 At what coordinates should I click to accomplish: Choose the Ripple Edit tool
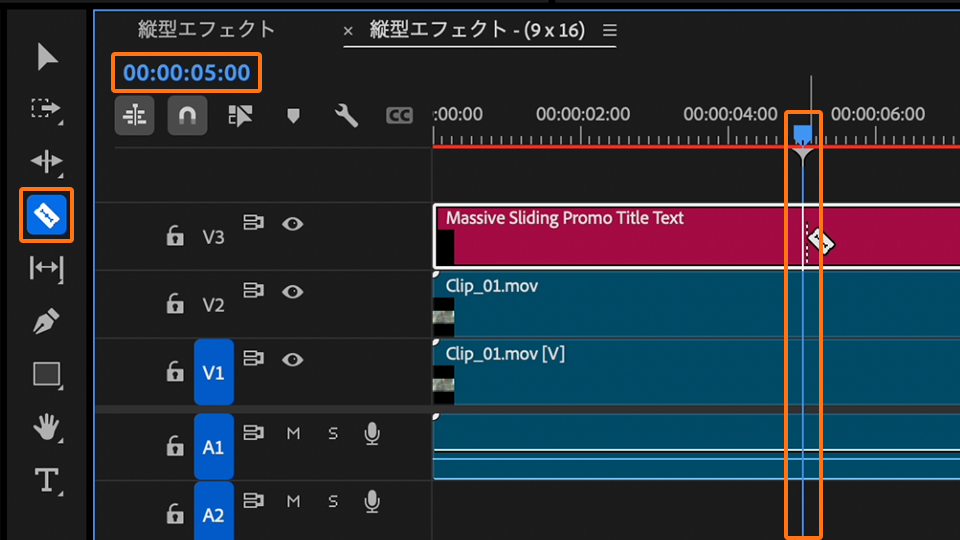47,161
